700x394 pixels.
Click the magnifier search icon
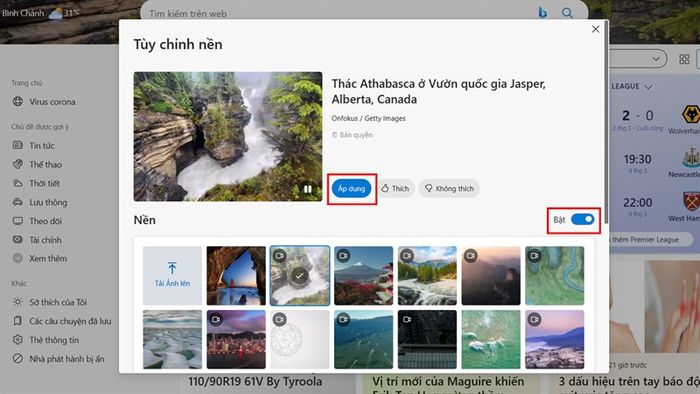point(567,13)
